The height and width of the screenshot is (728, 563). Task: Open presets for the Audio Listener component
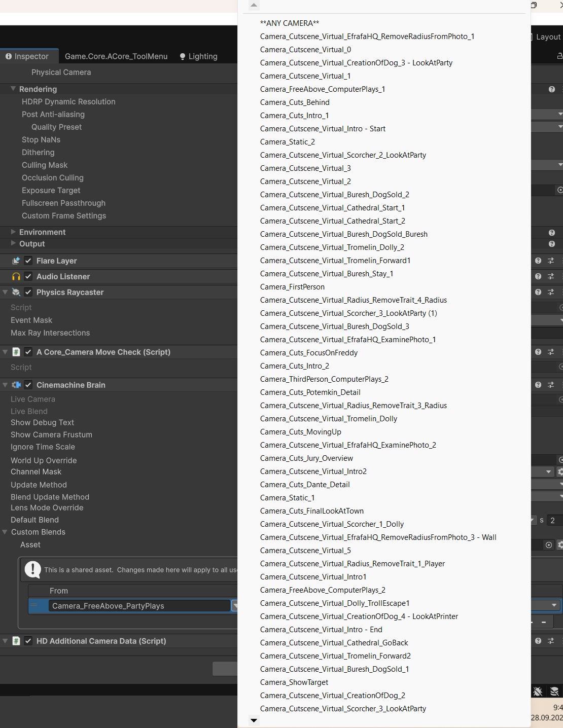(551, 276)
